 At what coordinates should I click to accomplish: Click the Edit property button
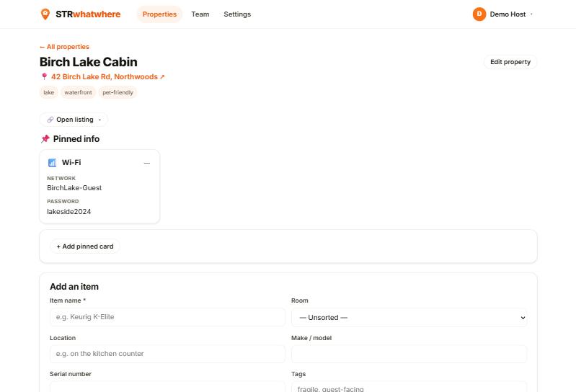pos(510,62)
